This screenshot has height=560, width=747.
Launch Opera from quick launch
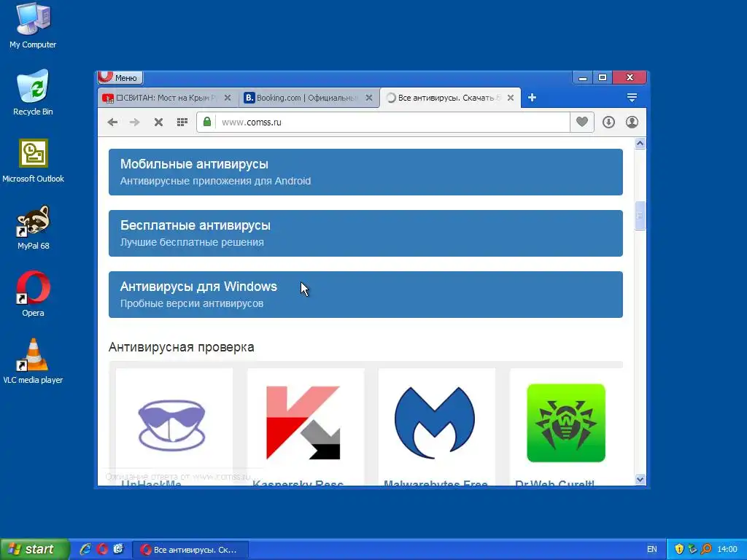(102, 549)
